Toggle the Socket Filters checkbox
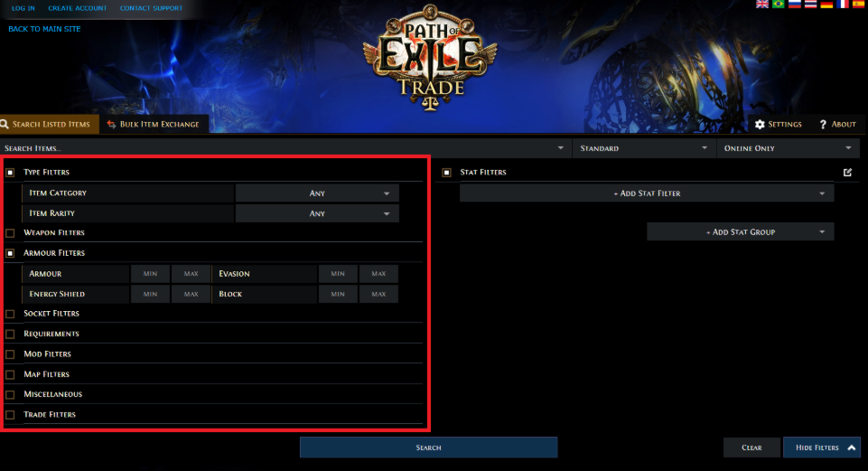The height and width of the screenshot is (471, 868). [x=10, y=314]
